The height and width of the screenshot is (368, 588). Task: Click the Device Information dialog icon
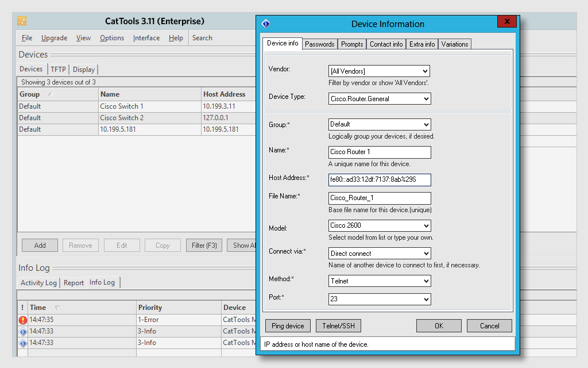point(265,24)
